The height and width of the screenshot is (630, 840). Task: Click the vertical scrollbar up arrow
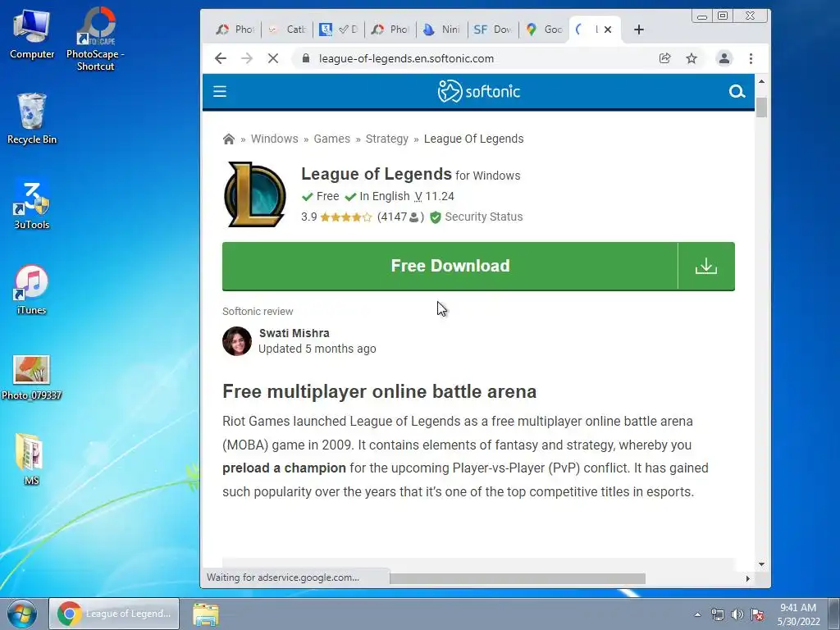(761, 81)
